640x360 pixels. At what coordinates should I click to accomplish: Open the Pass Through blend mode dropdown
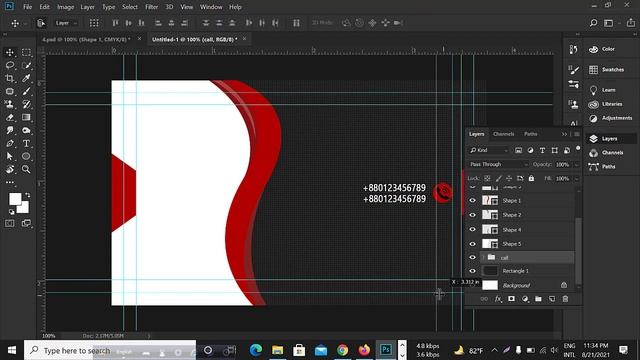click(x=498, y=164)
